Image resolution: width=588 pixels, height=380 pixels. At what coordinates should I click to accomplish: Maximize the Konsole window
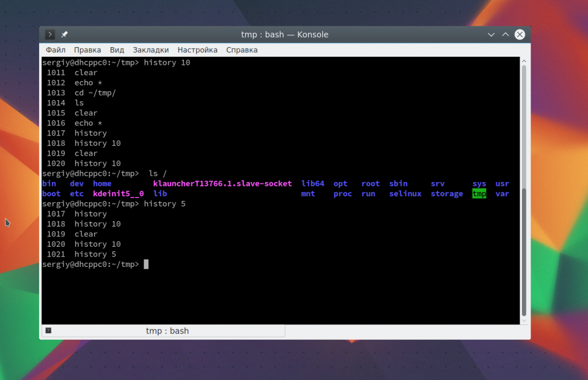click(x=505, y=34)
